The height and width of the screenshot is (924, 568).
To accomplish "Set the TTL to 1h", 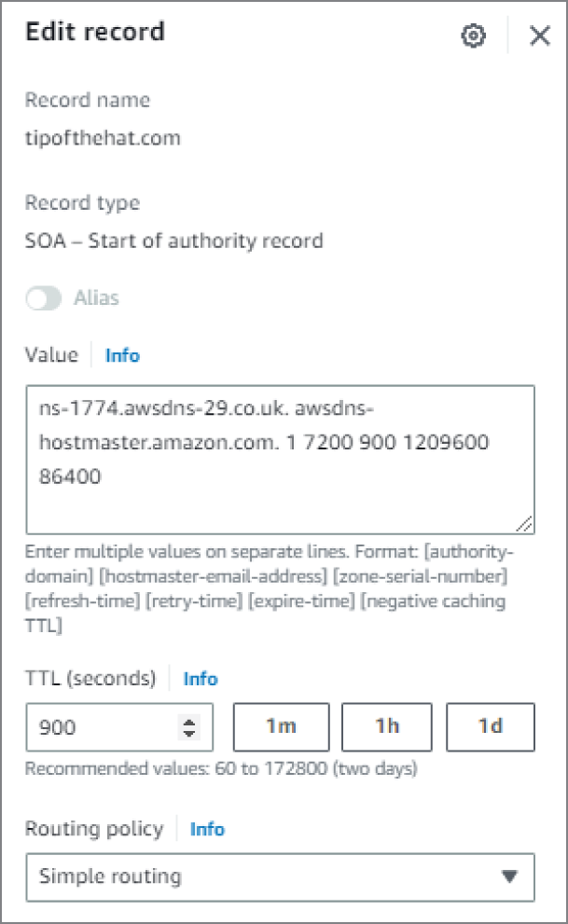I will [x=387, y=726].
